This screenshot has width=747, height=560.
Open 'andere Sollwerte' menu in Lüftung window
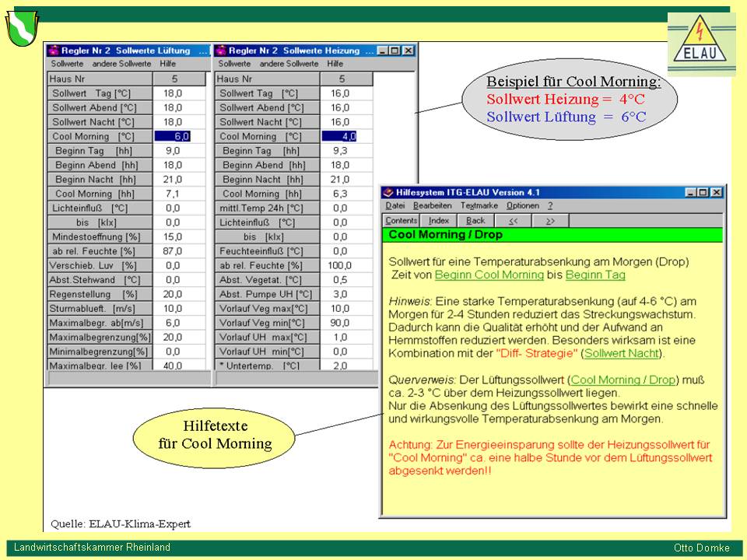click(121, 64)
